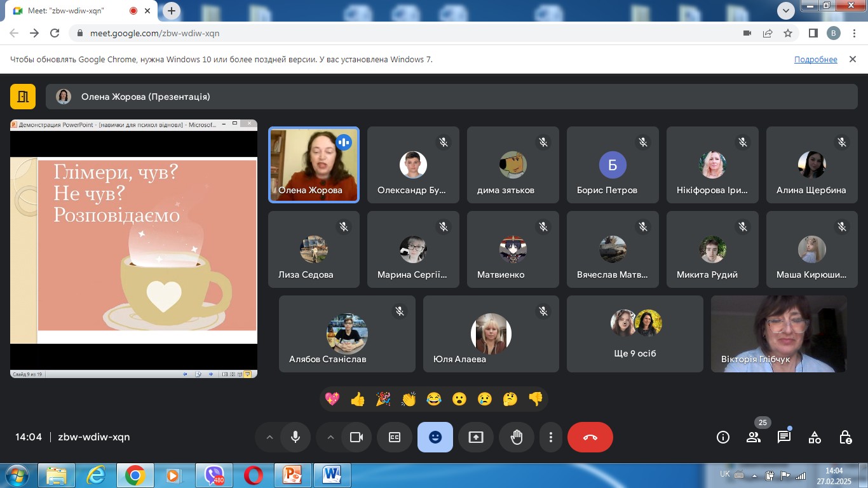This screenshot has width=868, height=488.
Task: Leave the call with red hangup button
Action: click(x=590, y=437)
